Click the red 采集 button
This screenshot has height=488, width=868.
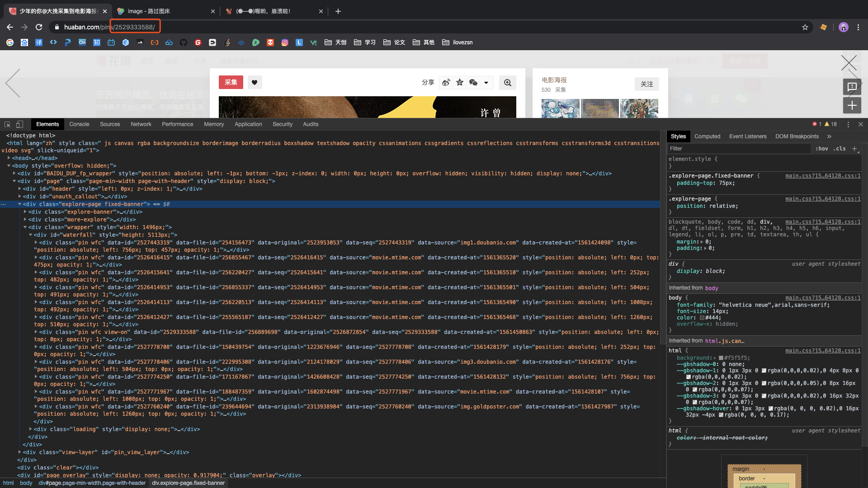(x=231, y=82)
